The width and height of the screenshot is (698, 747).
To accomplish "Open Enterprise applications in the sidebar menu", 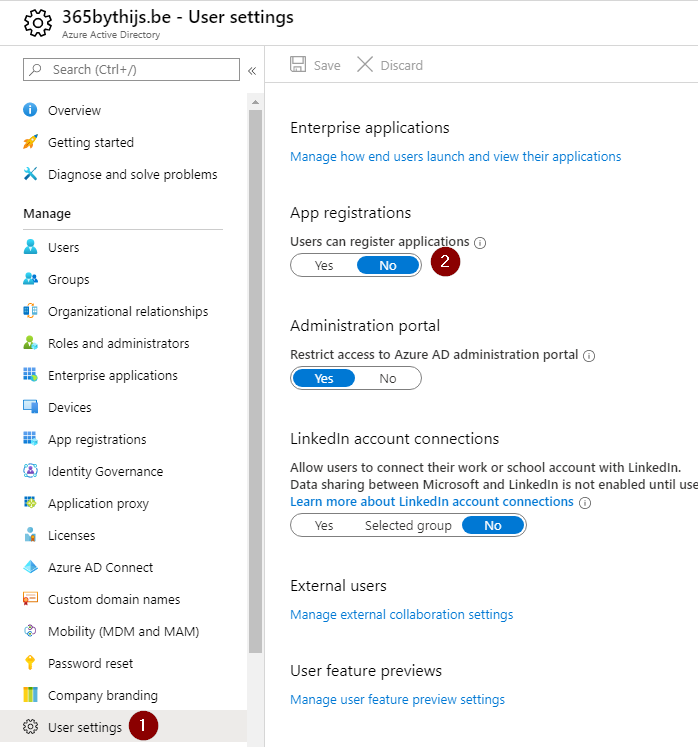I will click(112, 375).
